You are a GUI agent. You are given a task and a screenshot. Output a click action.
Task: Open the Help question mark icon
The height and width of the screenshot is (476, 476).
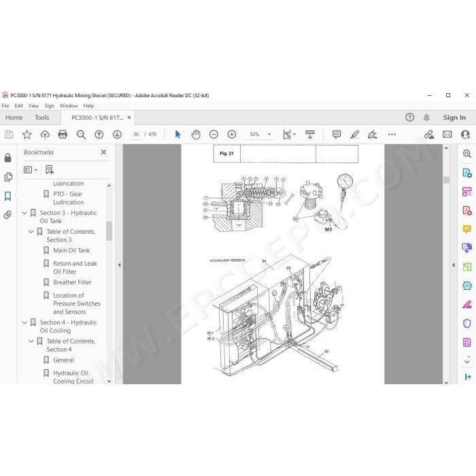click(x=410, y=117)
